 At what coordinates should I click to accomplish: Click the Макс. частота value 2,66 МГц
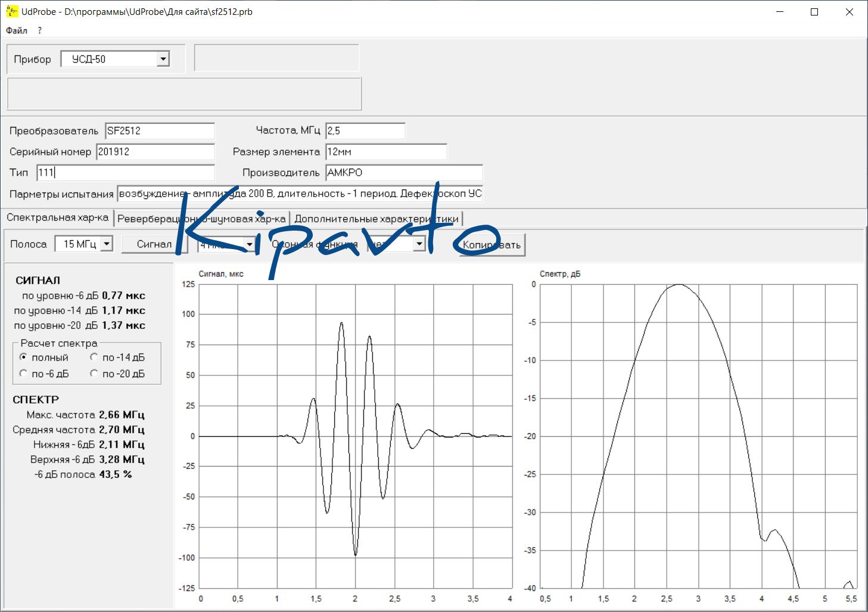(x=122, y=415)
